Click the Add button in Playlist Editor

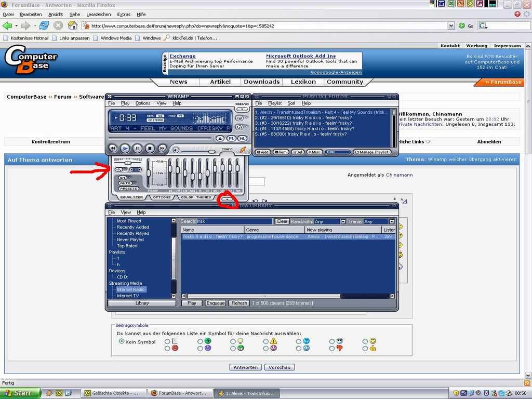tap(263, 152)
